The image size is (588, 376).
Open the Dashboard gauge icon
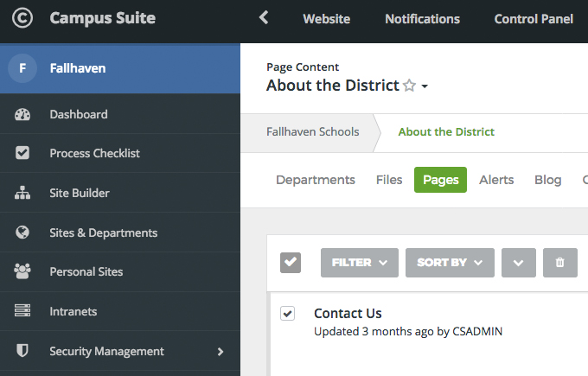coord(22,114)
